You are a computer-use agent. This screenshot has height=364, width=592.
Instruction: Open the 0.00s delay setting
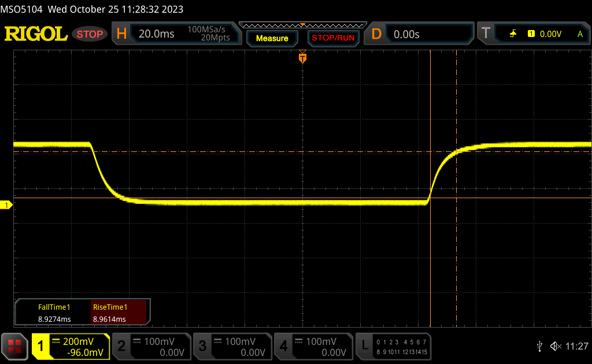click(x=428, y=34)
